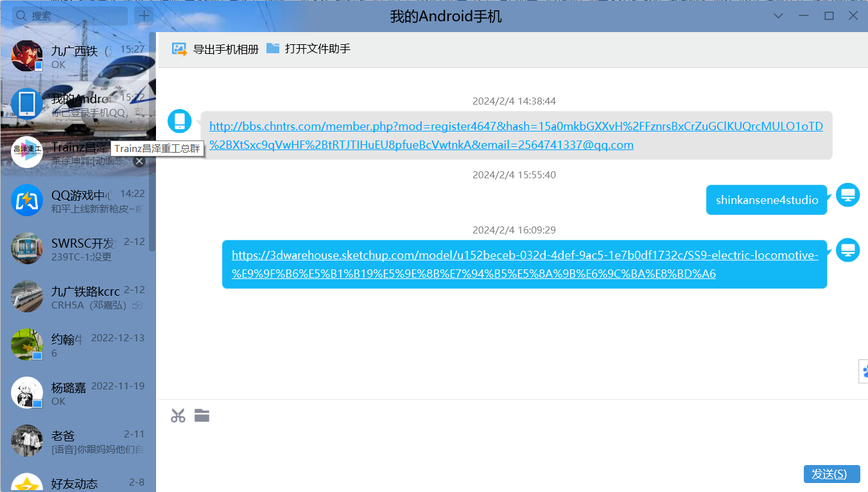The width and height of the screenshot is (868, 492).
Task: Open the 老爸 conversation
Action: [x=78, y=441]
